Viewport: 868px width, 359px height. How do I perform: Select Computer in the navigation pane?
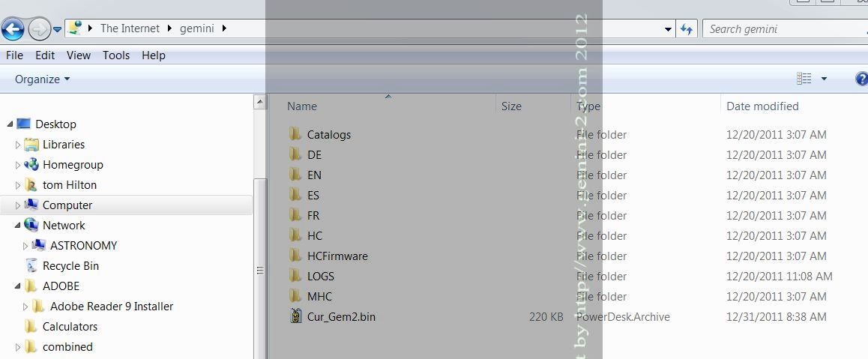click(x=67, y=205)
